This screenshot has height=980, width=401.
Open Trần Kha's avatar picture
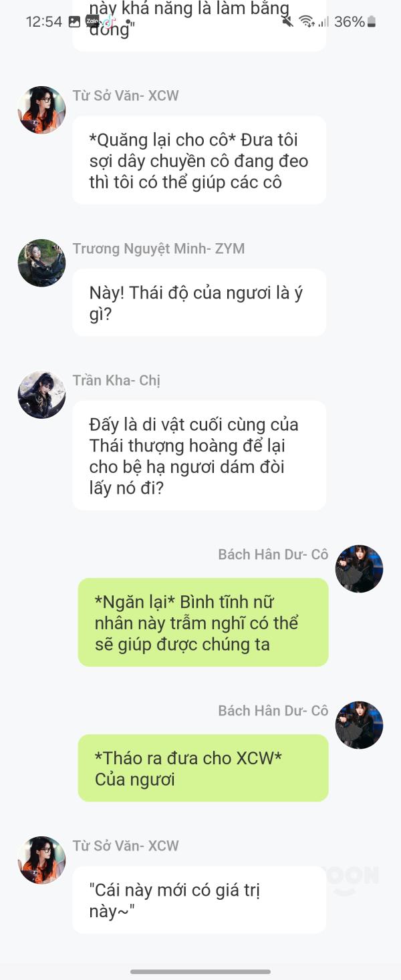[41, 395]
